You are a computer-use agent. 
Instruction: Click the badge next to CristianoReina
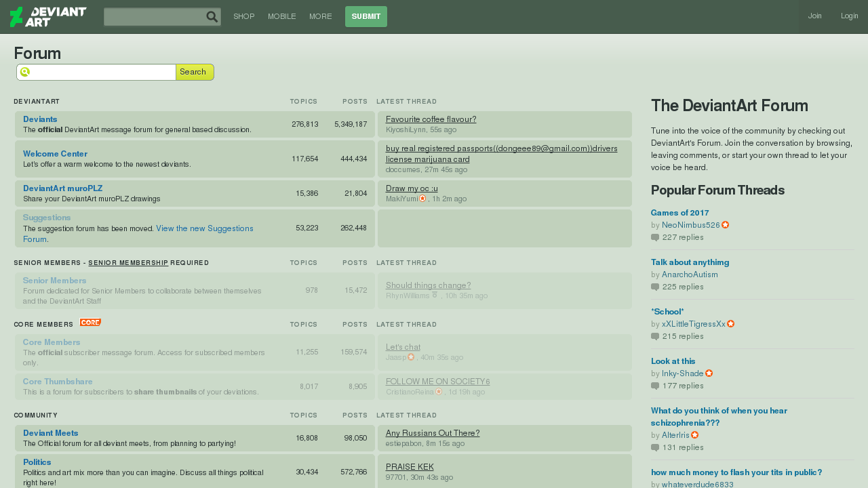pos(439,392)
